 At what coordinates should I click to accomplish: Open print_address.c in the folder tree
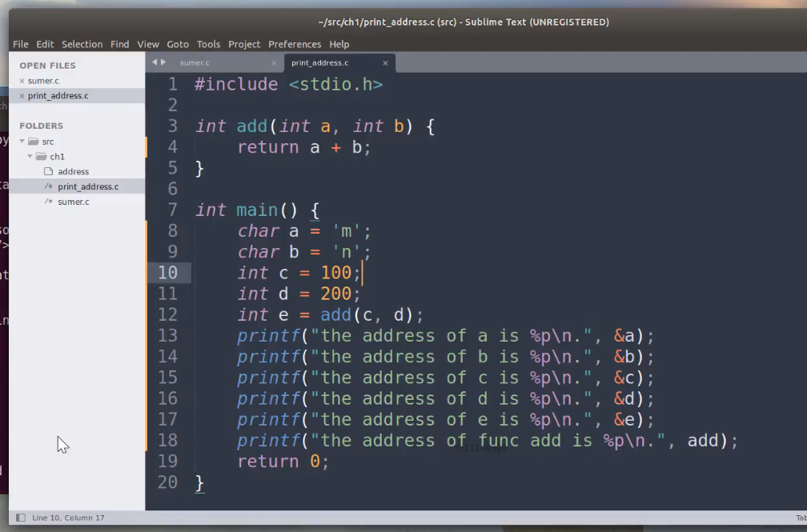[x=88, y=186]
